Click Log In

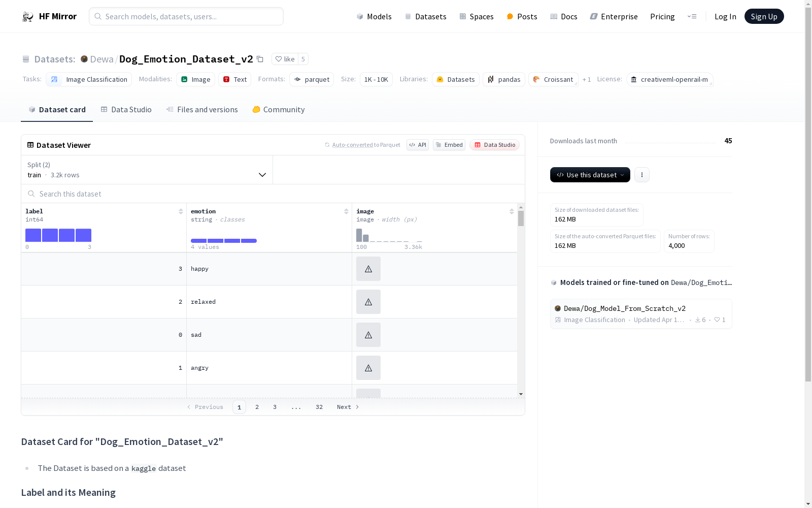click(x=725, y=16)
